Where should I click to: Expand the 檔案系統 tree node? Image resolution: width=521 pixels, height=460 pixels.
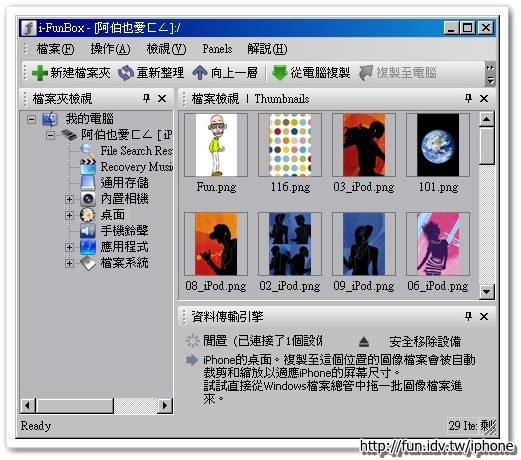69,263
